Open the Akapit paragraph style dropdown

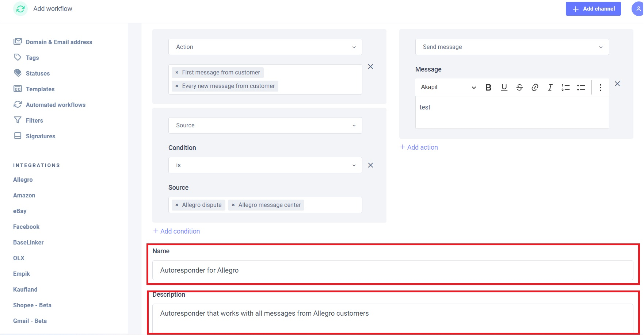click(448, 87)
